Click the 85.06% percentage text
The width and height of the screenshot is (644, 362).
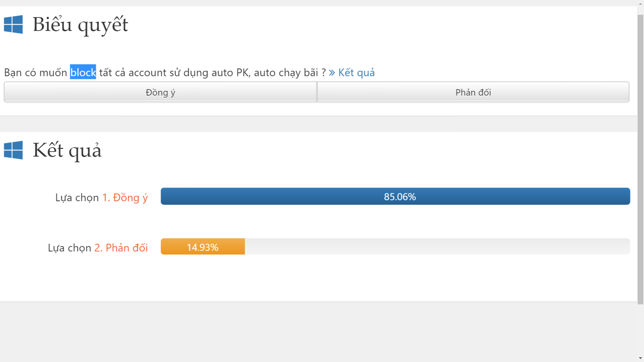tap(400, 197)
